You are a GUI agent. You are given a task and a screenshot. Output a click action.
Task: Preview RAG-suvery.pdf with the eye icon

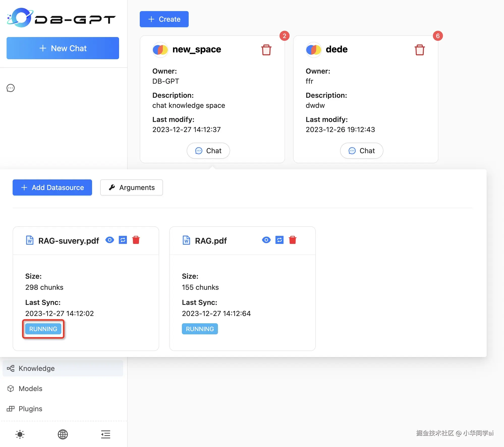coord(110,240)
